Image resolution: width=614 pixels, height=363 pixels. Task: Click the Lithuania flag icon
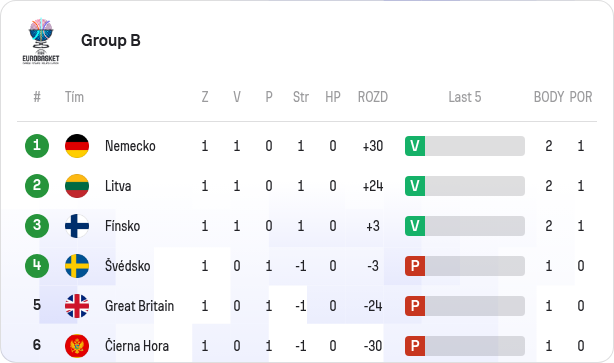tap(77, 186)
